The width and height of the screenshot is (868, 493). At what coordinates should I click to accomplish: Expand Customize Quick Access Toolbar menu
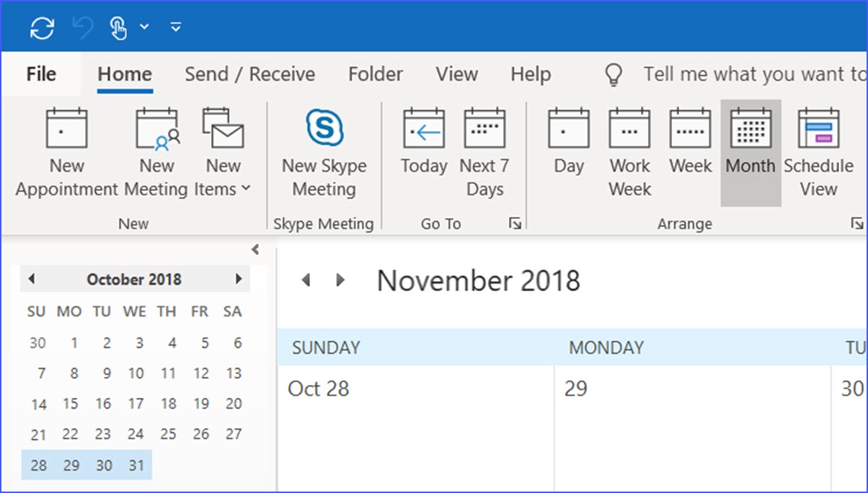point(175,28)
